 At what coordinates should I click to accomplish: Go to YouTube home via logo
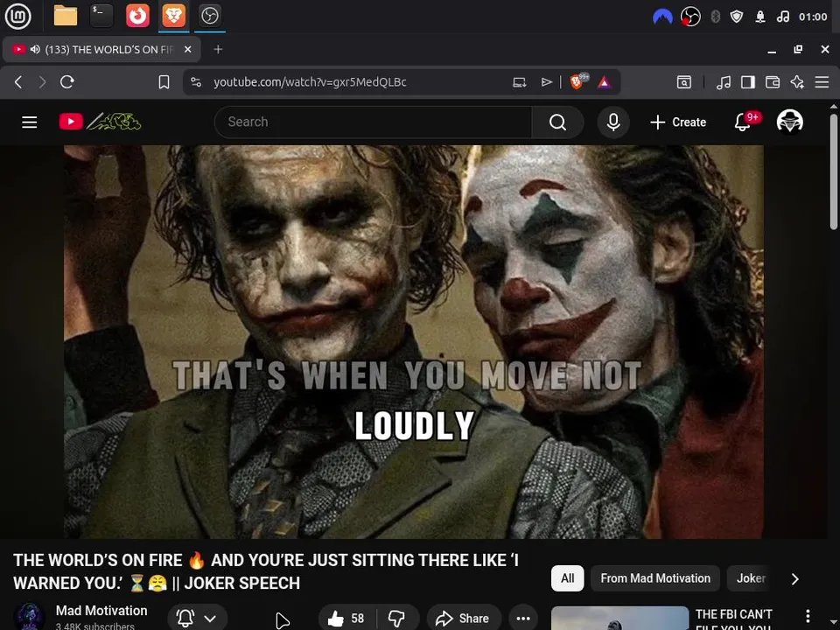click(x=100, y=122)
